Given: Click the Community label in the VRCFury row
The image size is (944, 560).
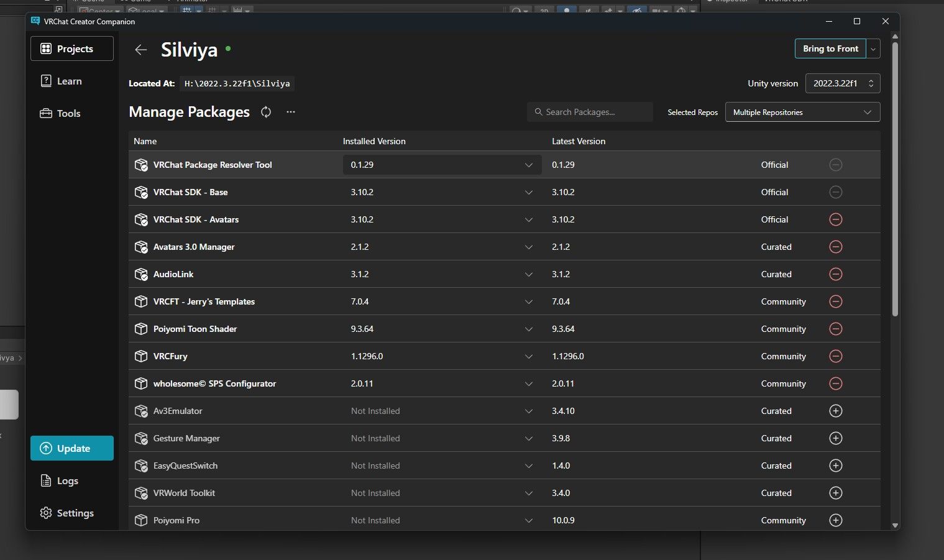Looking at the screenshot, I should [783, 356].
